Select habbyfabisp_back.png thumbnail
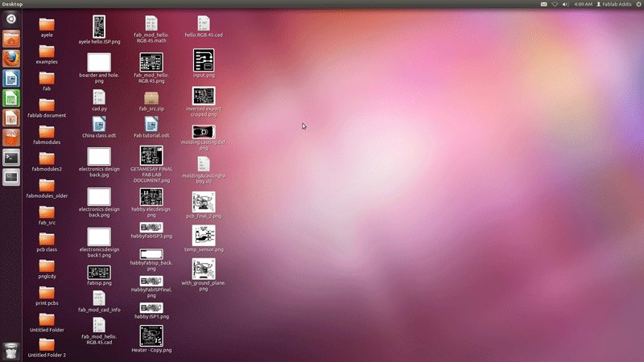 tap(151, 254)
